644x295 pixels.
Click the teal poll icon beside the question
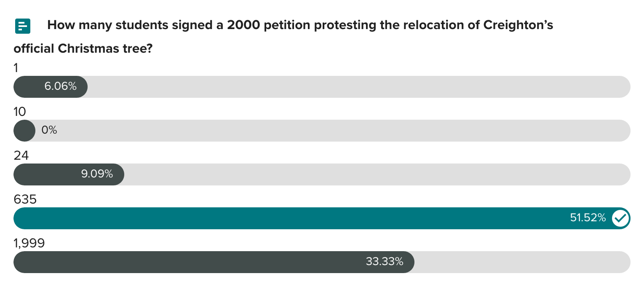(23, 26)
